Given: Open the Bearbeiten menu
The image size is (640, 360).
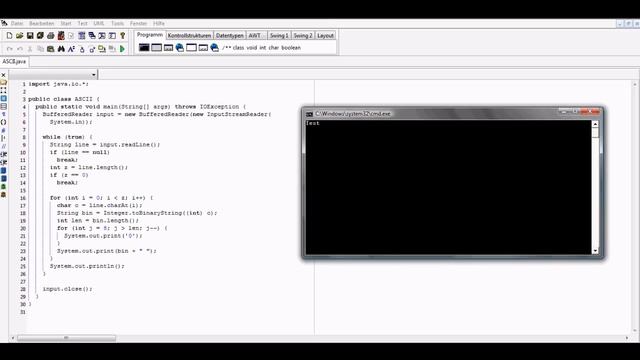Looking at the screenshot, I should coord(41,24).
